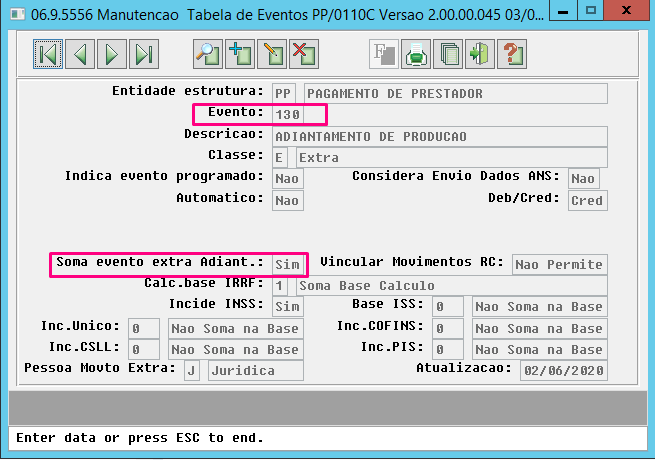Open the search record magnifier tool
Screen dimensions: 655x460
pyautogui.click(x=208, y=54)
